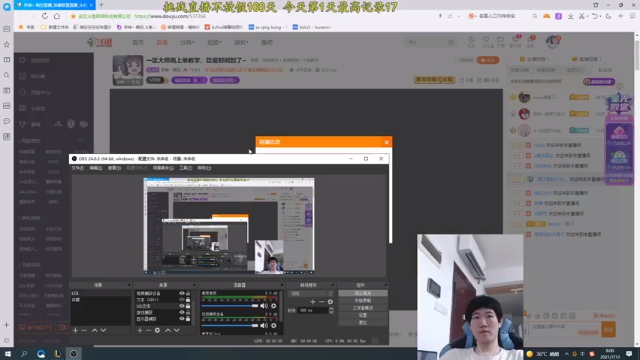The width and height of the screenshot is (640, 360).
Task: Click third button in OBS controls panel
Action: [362, 308]
